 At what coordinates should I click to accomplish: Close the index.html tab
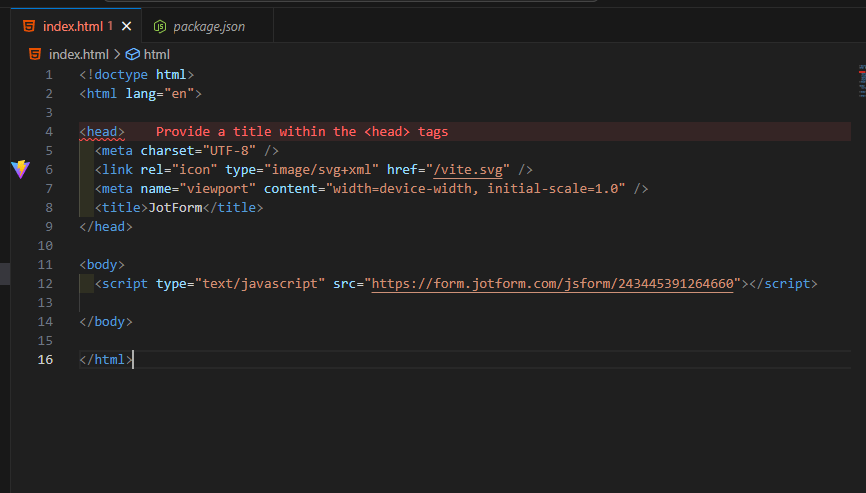(x=126, y=26)
